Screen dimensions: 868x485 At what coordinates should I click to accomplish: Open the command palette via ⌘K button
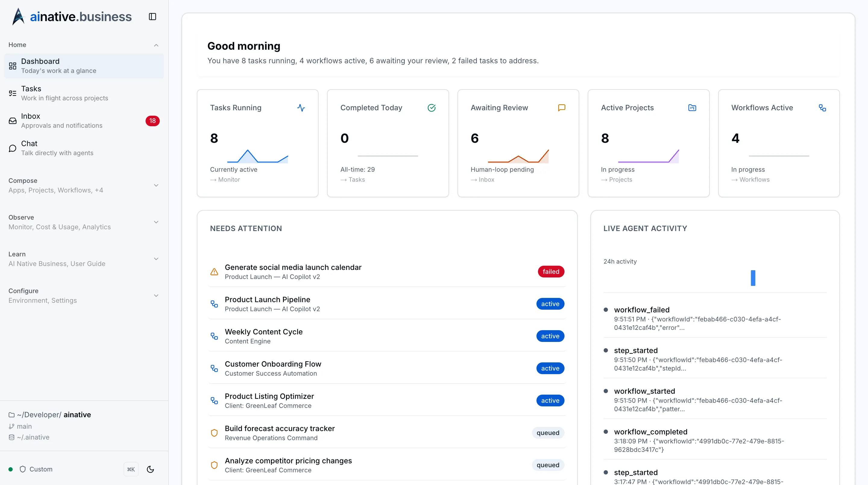tap(131, 469)
